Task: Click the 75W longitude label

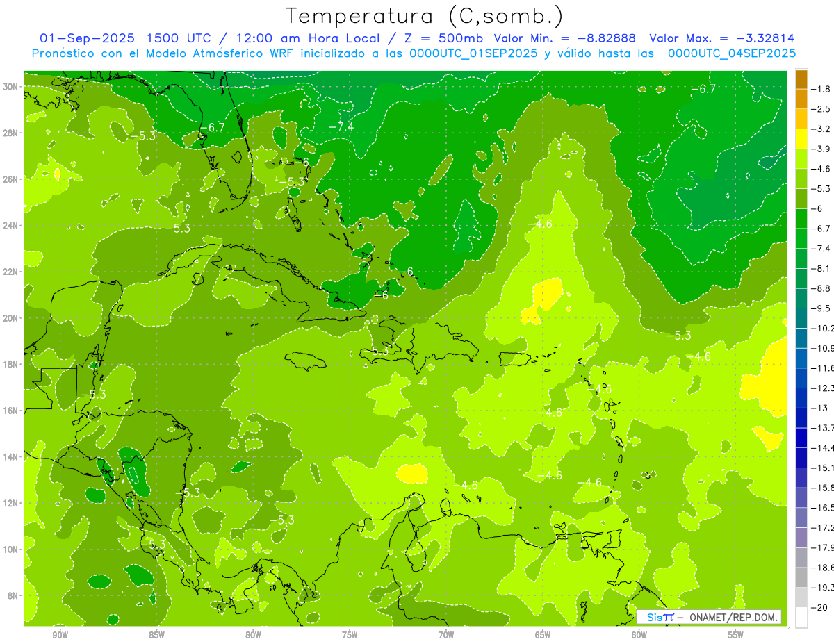Action: coord(350,635)
